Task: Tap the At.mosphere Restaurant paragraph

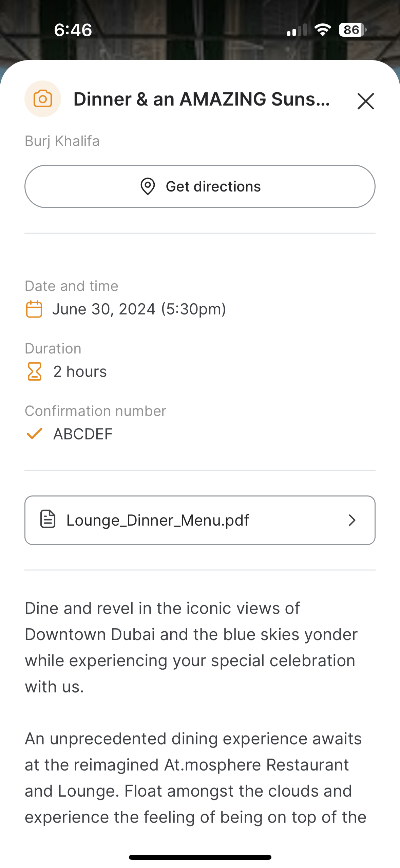Action: pos(195,778)
